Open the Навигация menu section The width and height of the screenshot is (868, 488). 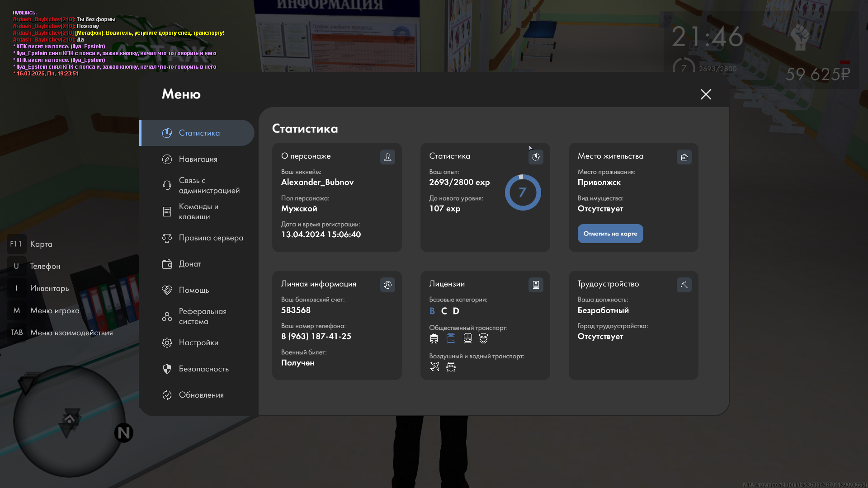coord(198,159)
